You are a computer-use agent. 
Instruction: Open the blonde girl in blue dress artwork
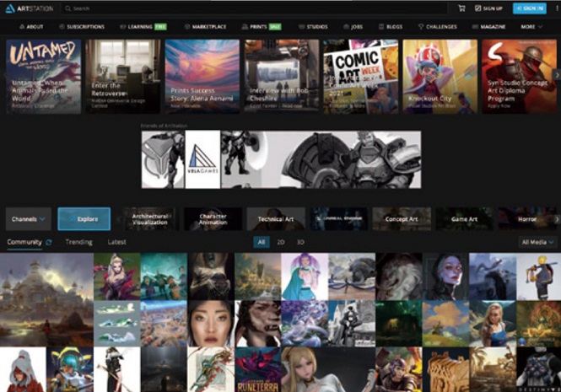click(493, 324)
